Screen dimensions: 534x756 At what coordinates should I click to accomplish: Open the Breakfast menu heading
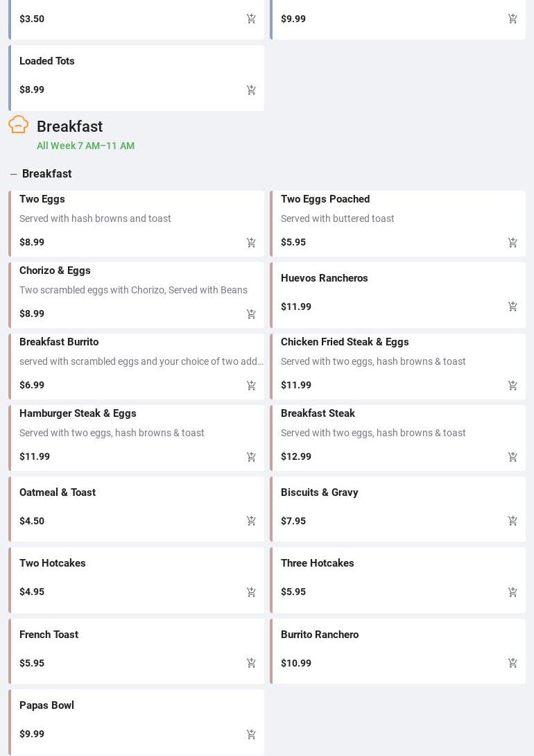coord(69,127)
